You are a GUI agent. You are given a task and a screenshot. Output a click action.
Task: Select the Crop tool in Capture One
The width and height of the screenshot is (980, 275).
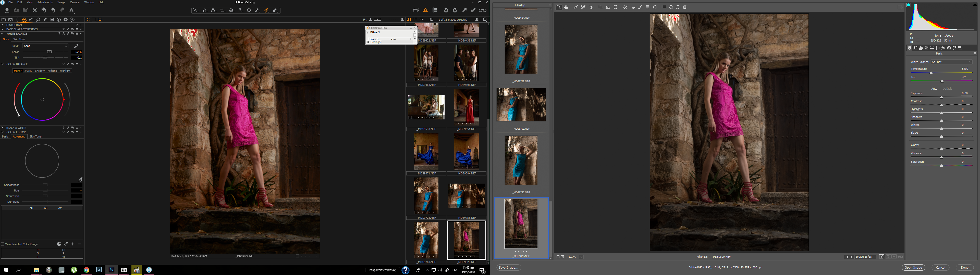coord(223,10)
